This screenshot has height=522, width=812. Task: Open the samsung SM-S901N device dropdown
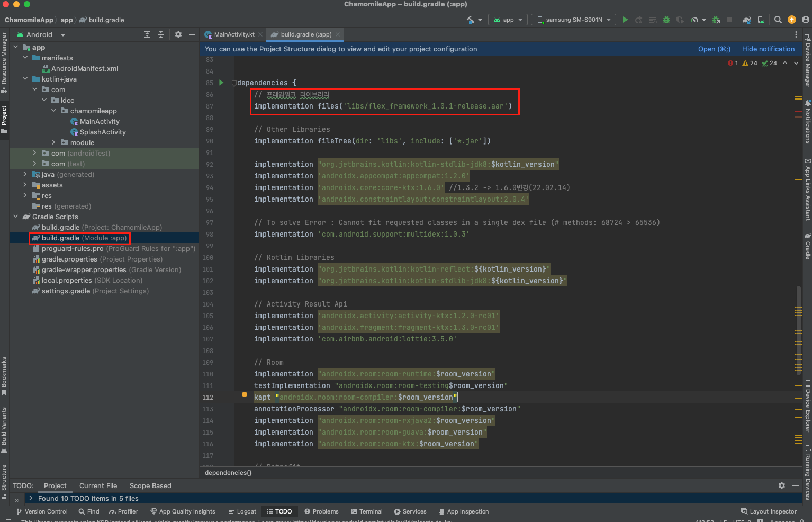pyautogui.click(x=574, y=20)
